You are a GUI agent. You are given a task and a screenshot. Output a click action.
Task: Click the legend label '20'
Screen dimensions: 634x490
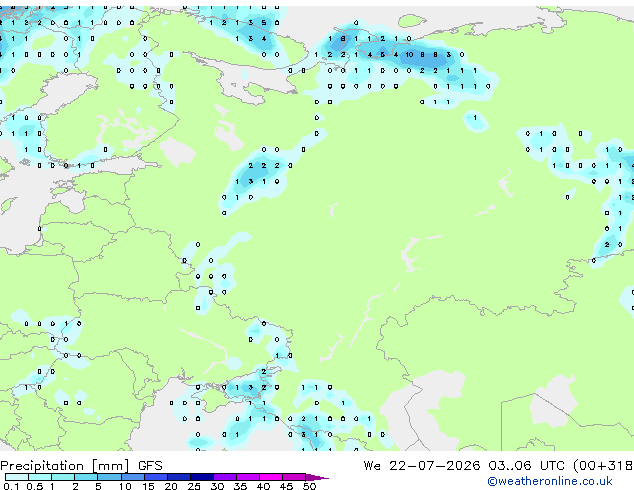coord(171,486)
